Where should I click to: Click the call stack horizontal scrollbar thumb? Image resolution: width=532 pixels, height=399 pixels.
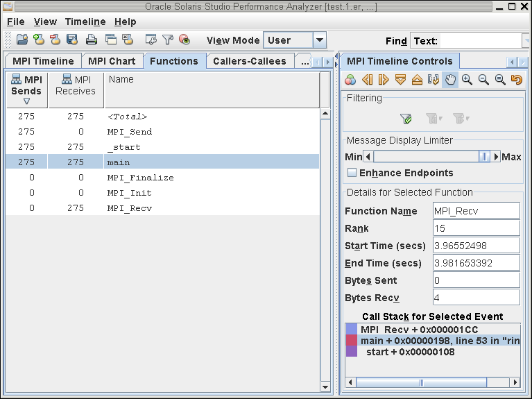pyautogui.click(x=421, y=382)
